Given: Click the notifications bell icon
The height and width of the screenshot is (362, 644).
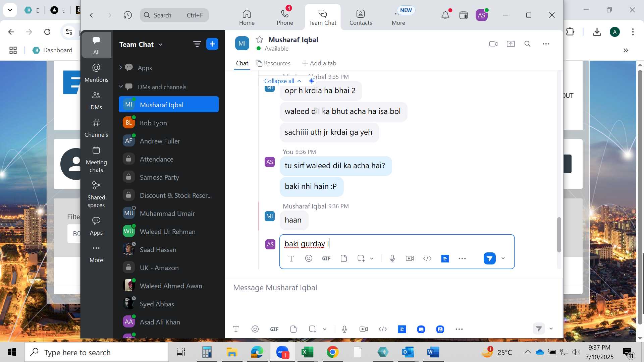Looking at the screenshot, I should click(x=445, y=15).
